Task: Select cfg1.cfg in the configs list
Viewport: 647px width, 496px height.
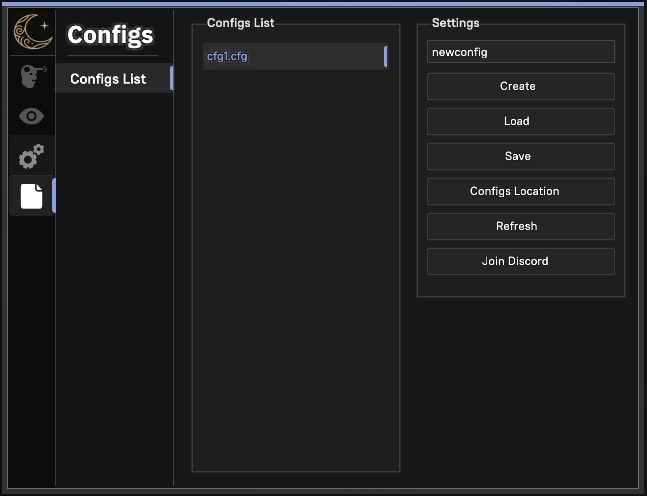Action: click(x=228, y=56)
